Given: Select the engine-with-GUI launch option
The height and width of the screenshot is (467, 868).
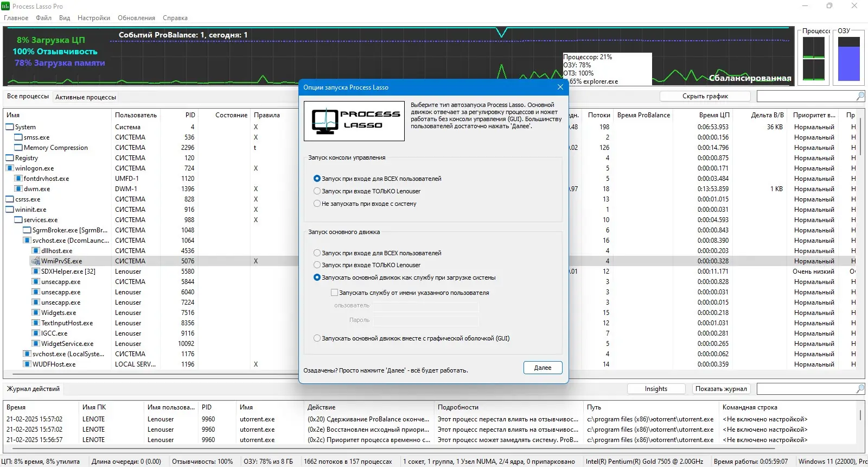Looking at the screenshot, I should point(317,338).
